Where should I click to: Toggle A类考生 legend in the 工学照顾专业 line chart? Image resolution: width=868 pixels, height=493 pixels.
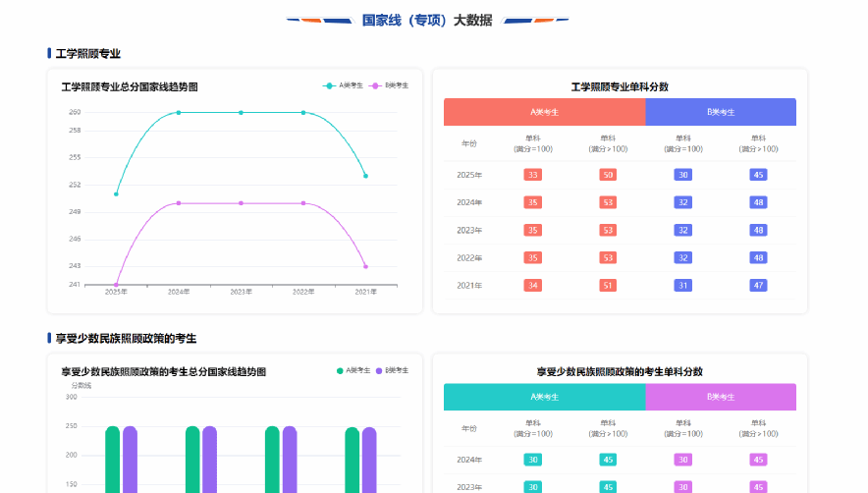coord(344,86)
